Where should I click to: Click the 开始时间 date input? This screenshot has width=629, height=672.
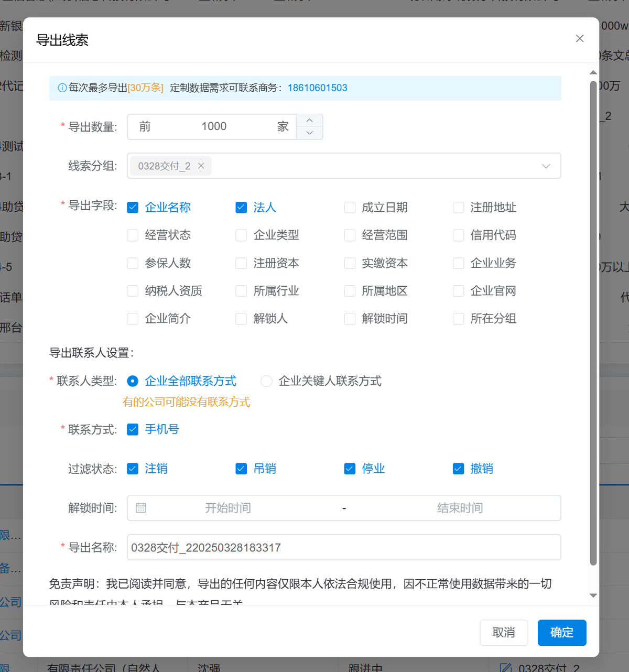click(227, 508)
